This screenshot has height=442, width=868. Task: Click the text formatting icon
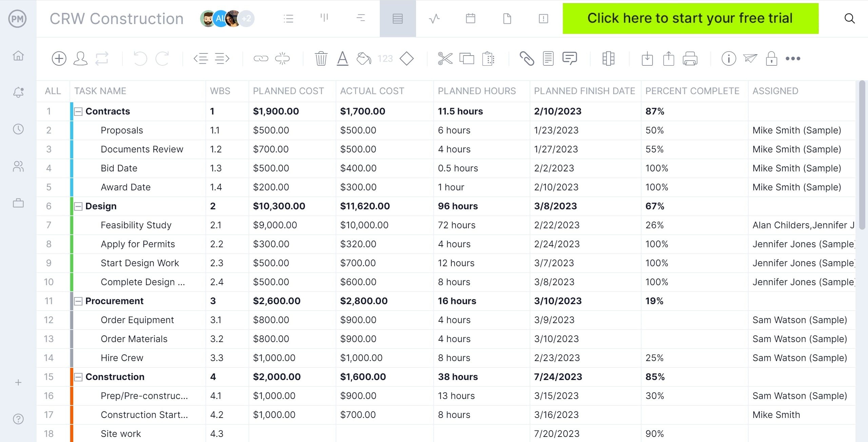tap(342, 59)
